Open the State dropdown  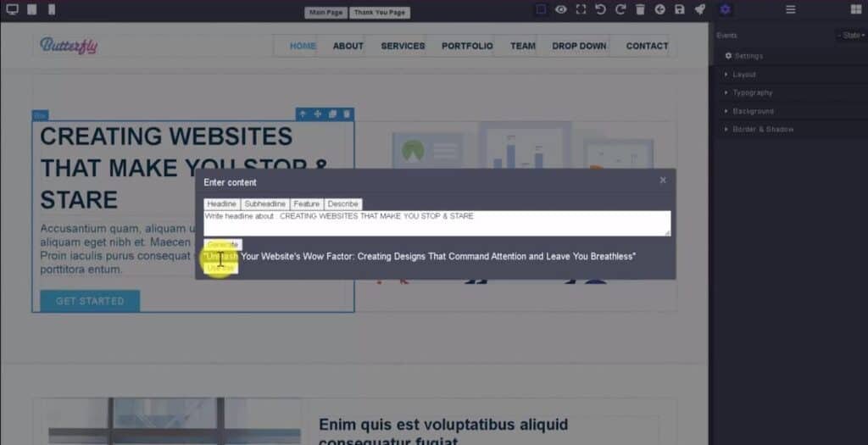pyautogui.click(x=853, y=35)
